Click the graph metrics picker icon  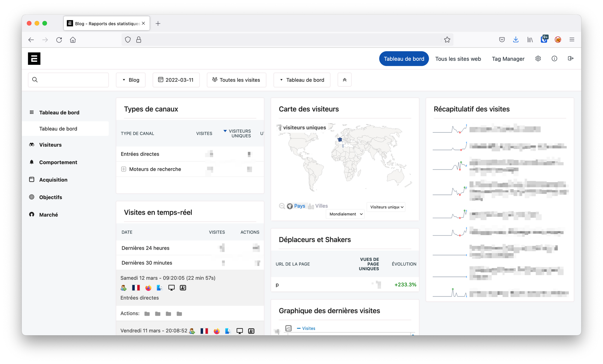tap(289, 328)
